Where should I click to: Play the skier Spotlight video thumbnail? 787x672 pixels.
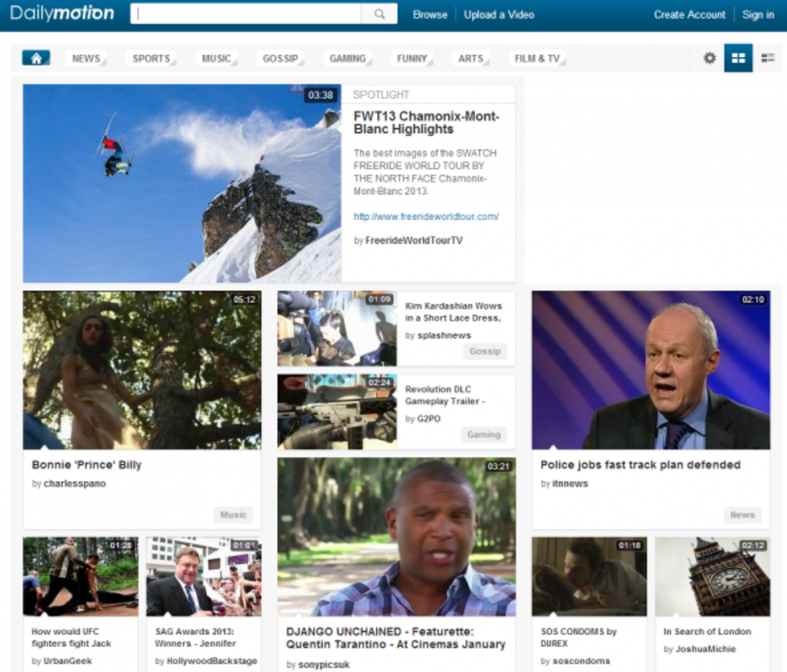point(182,184)
